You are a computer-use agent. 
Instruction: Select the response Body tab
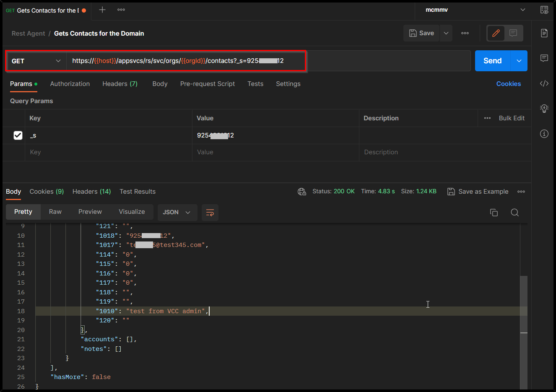point(13,192)
